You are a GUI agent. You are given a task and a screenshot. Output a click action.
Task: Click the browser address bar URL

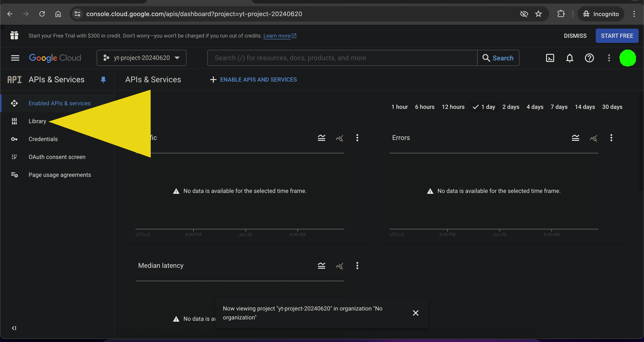pos(194,14)
